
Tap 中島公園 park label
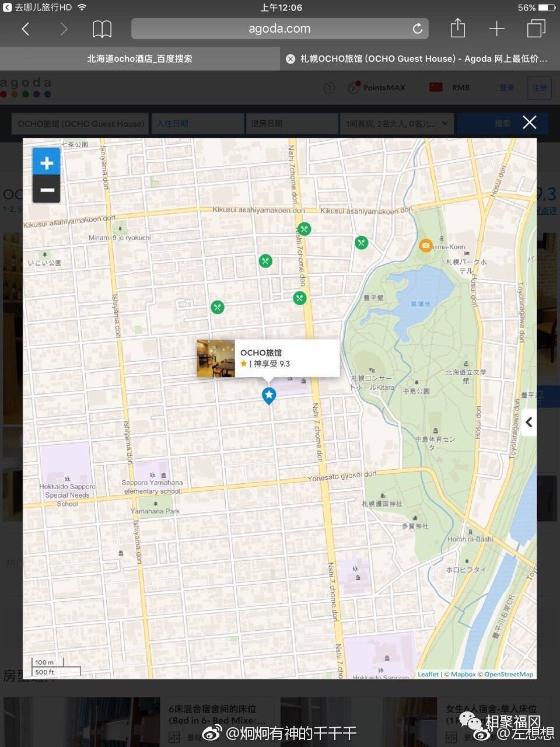416,391
